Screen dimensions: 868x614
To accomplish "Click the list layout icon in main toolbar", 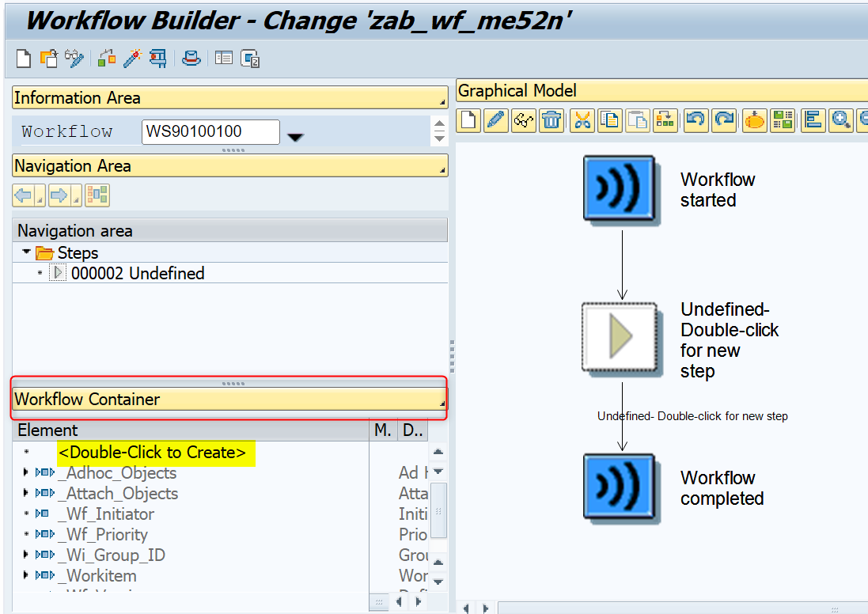I will pos(224,58).
